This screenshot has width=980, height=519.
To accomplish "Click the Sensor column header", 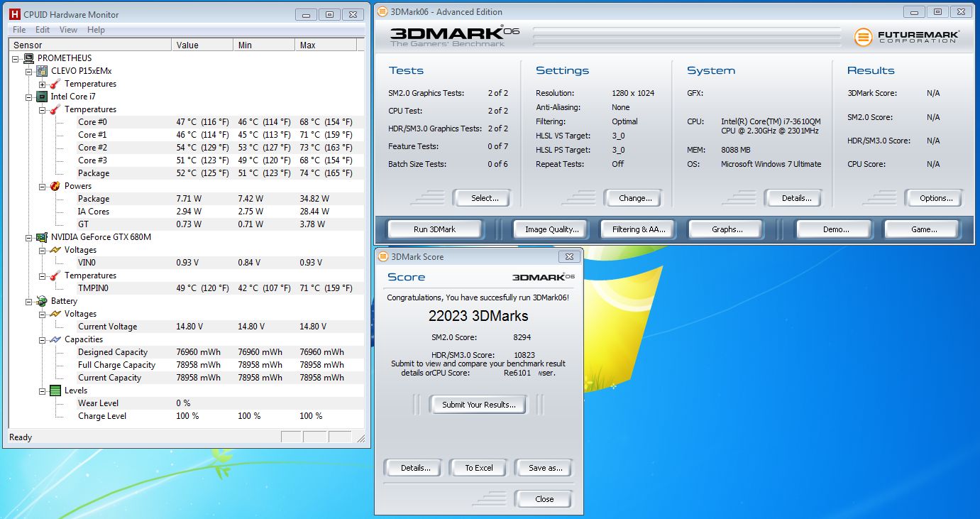I will coord(90,45).
